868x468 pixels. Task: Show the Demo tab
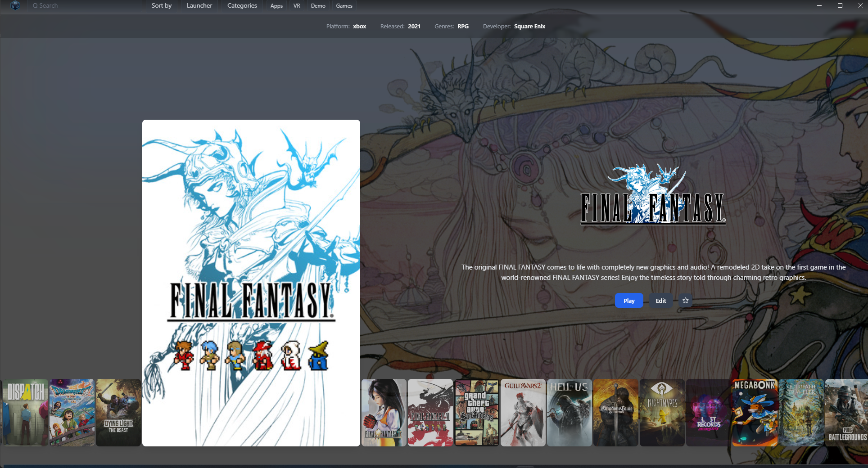(x=318, y=6)
